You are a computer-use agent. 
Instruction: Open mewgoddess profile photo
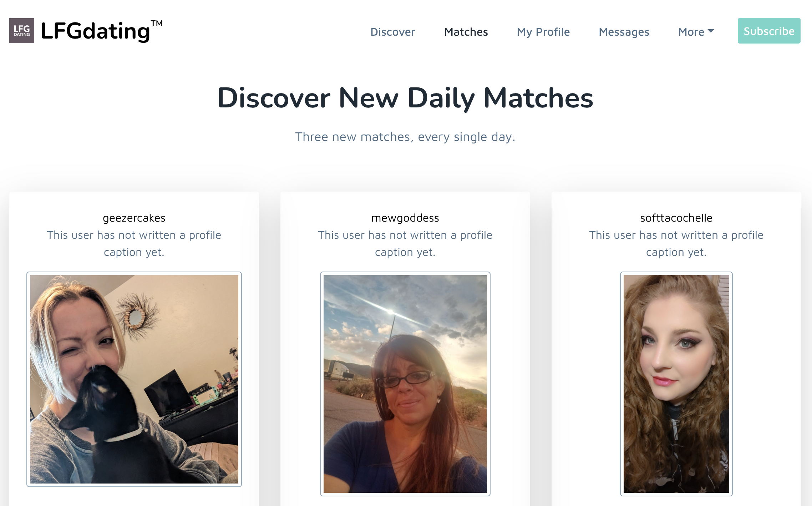point(405,384)
